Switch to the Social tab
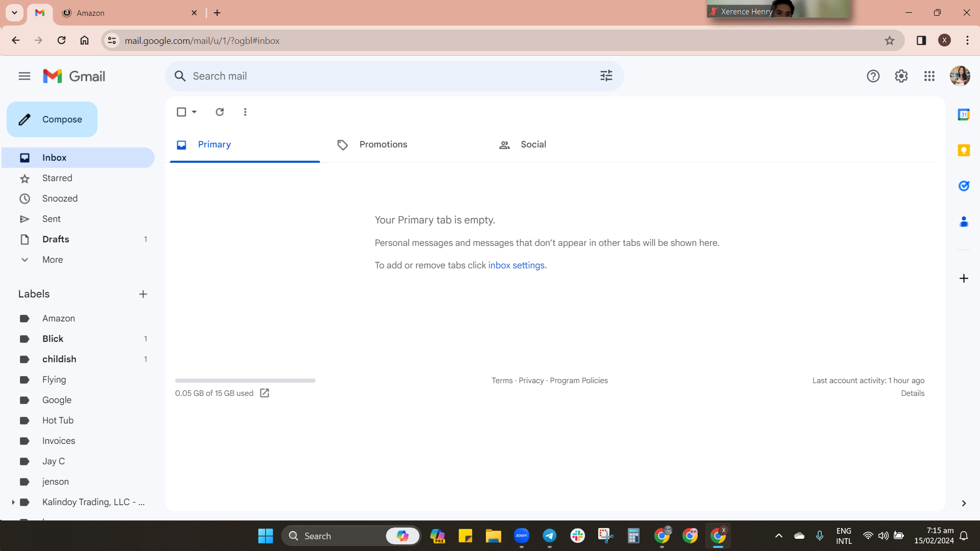 [567, 145]
